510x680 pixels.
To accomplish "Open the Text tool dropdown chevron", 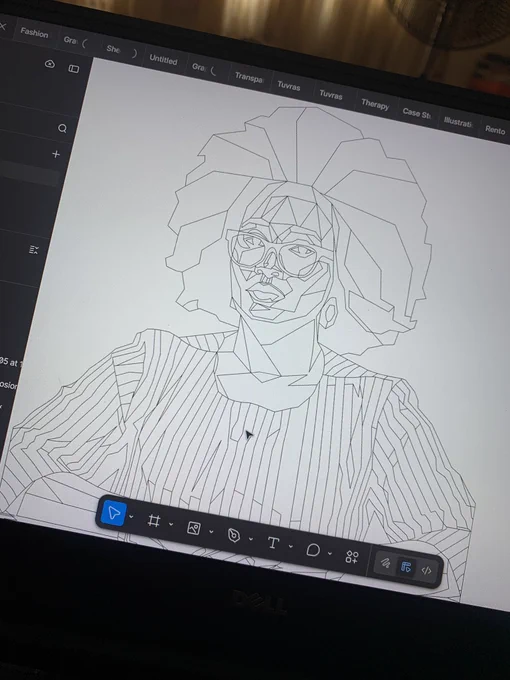I will [291, 546].
